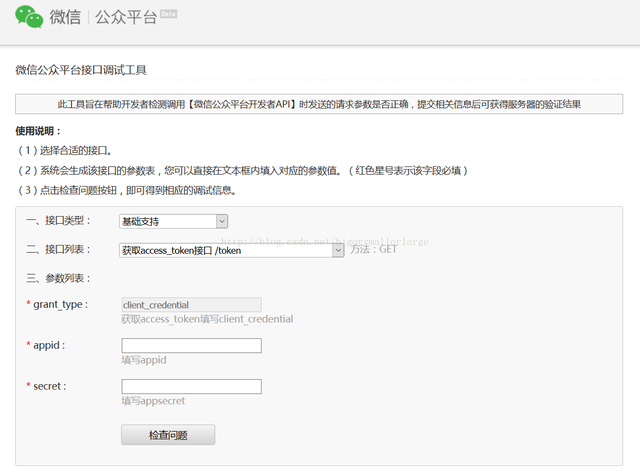
Task: Select the disabled grant_type client_credential field
Action: click(x=191, y=304)
